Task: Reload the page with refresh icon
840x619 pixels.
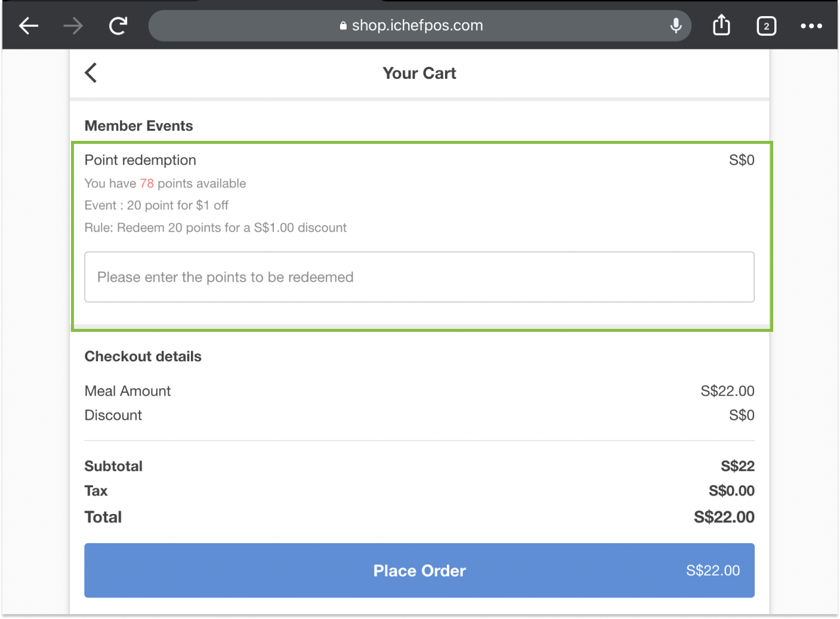Action: pyautogui.click(x=118, y=26)
